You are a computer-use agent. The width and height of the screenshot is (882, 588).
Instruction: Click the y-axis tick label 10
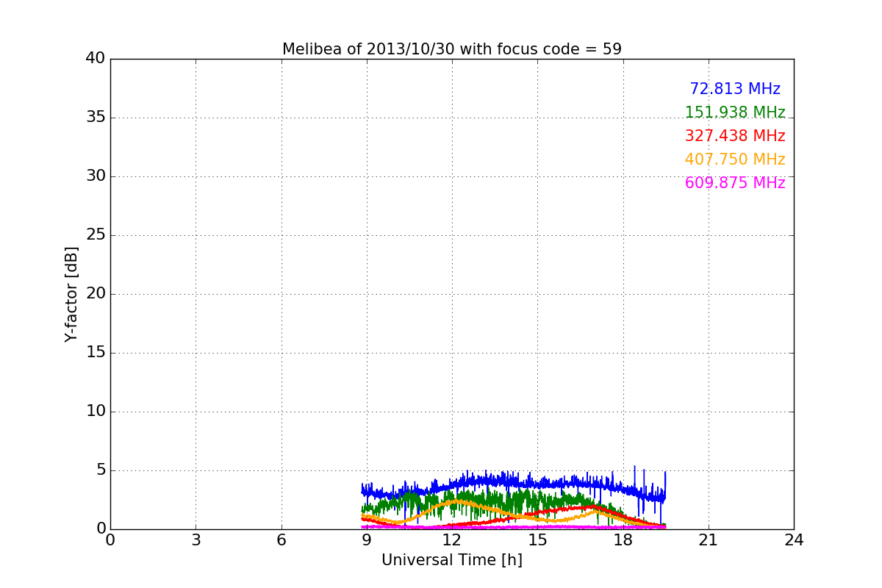click(x=96, y=411)
